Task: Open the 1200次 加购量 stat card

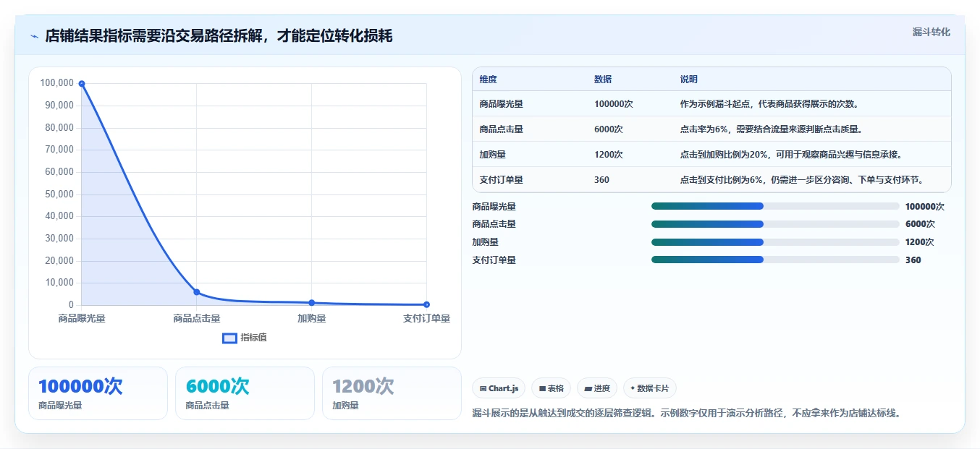Action: (392, 393)
